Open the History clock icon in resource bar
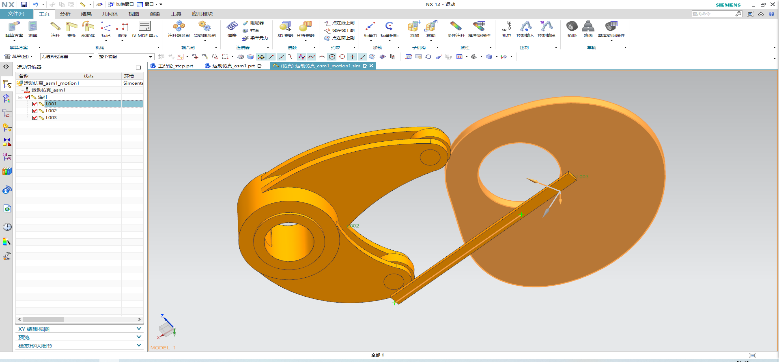Image resolution: width=779 pixels, height=362 pixels. tap(7, 227)
